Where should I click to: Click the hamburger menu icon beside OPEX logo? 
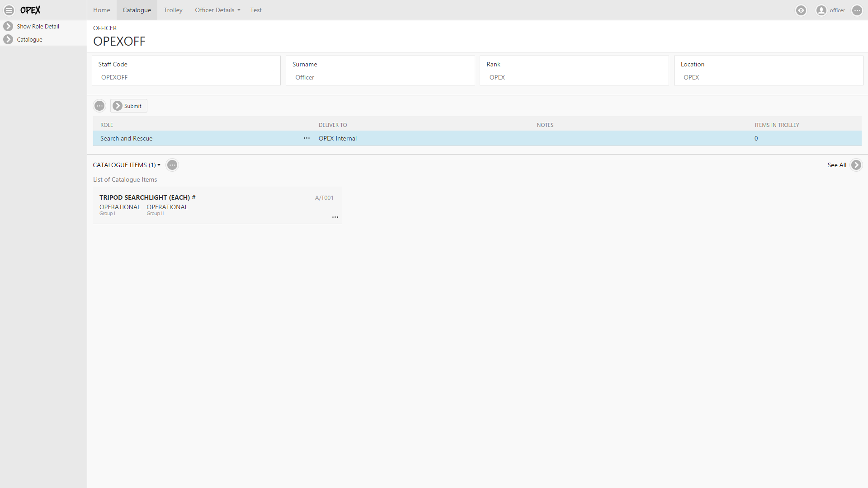coord(9,10)
